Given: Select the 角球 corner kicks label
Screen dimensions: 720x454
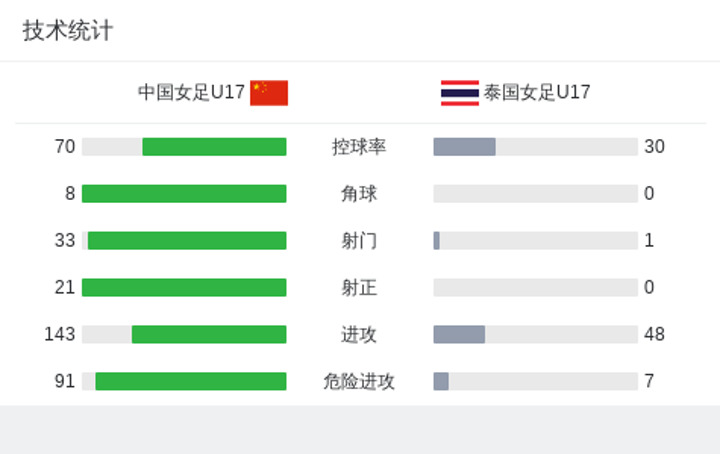Looking at the screenshot, I should [359, 194].
